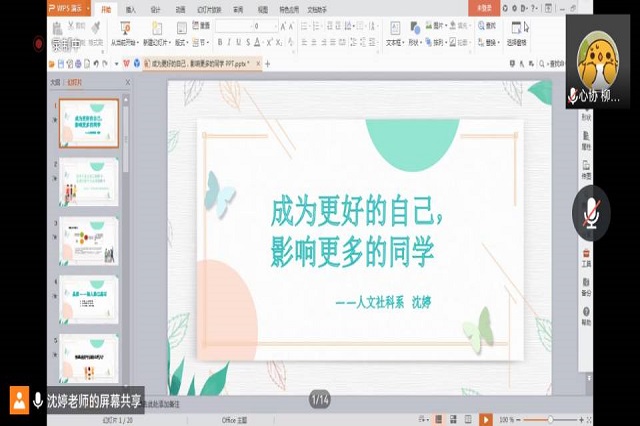
Task: Expand the Layout (版式) dropdown
Action: 181,43
